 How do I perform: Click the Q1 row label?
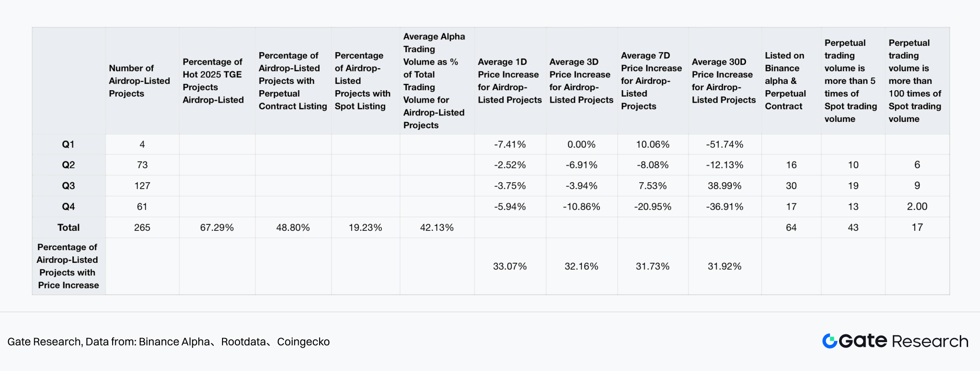tap(68, 144)
